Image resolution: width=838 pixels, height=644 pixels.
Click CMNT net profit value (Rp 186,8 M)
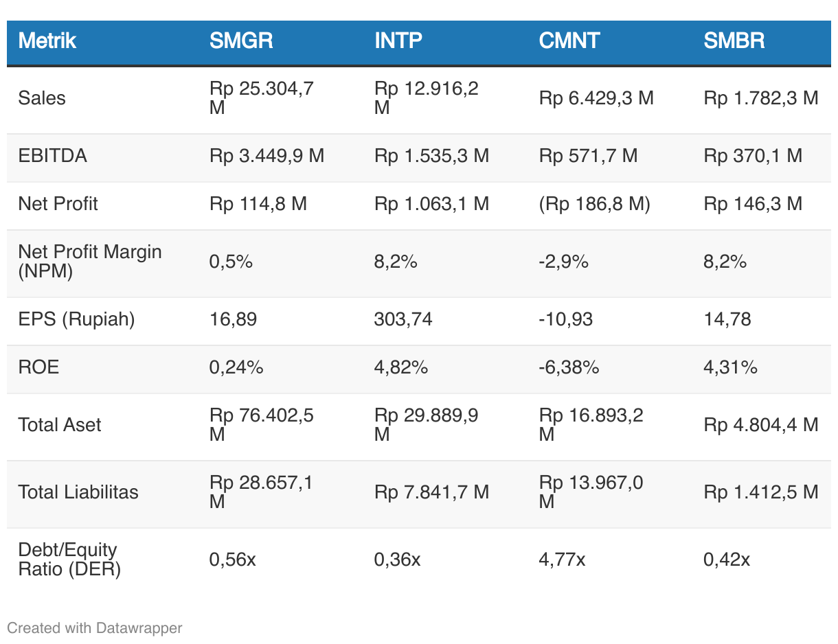click(594, 204)
